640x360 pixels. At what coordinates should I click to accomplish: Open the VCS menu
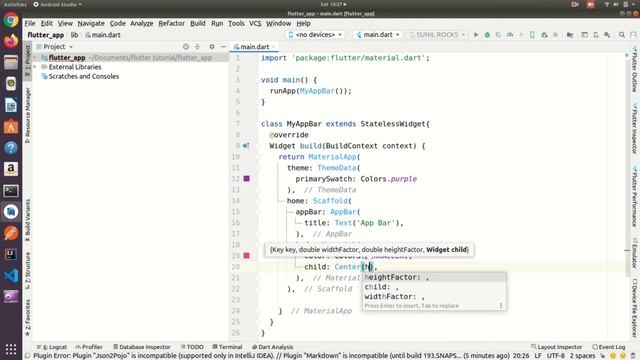255,23
